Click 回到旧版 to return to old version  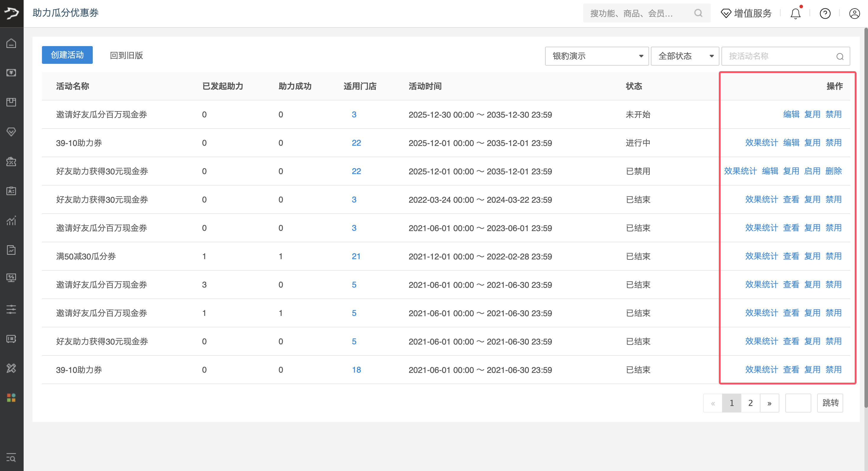coord(126,55)
